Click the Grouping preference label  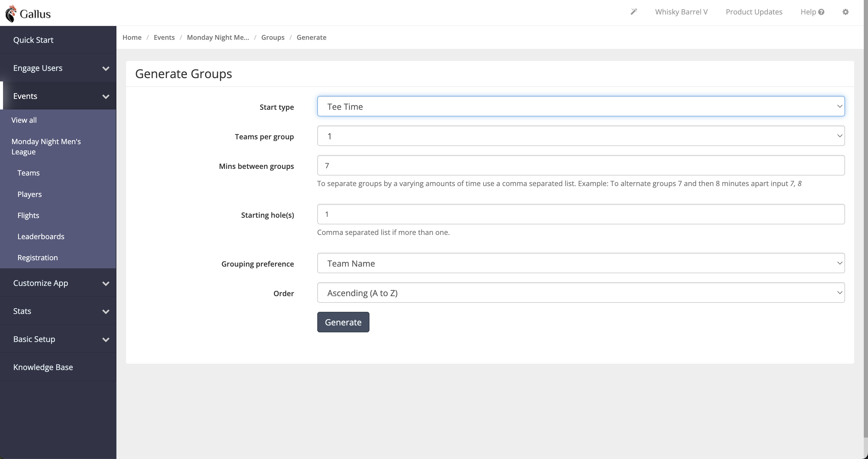click(258, 264)
